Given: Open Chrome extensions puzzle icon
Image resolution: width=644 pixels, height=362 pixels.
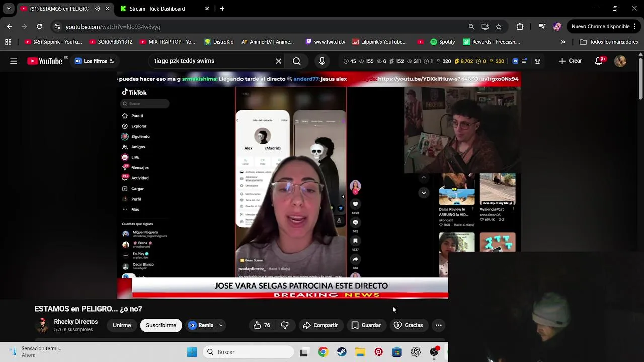Looking at the screenshot, I should pyautogui.click(x=520, y=27).
